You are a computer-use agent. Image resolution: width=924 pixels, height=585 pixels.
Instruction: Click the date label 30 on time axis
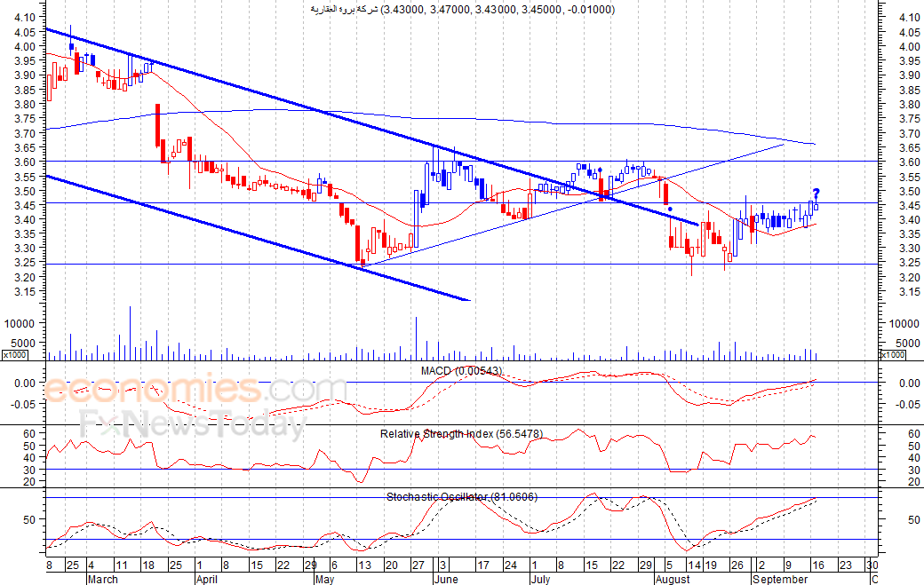pyautogui.click(x=872, y=565)
